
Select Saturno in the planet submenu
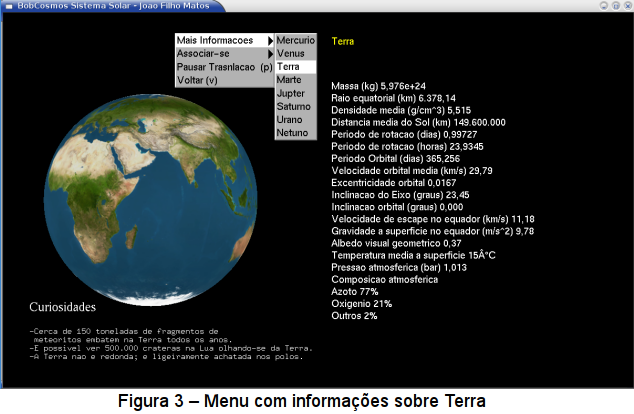pyautogui.click(x=296, y=106)
